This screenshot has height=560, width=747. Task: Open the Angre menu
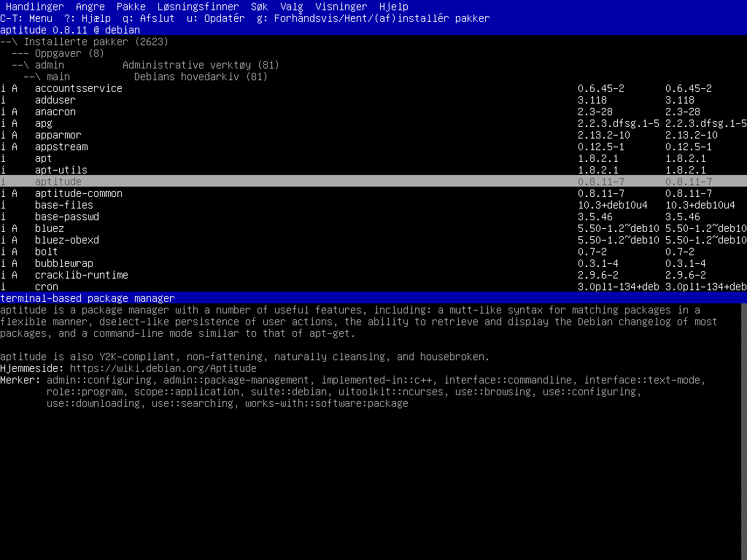point(90,7)
